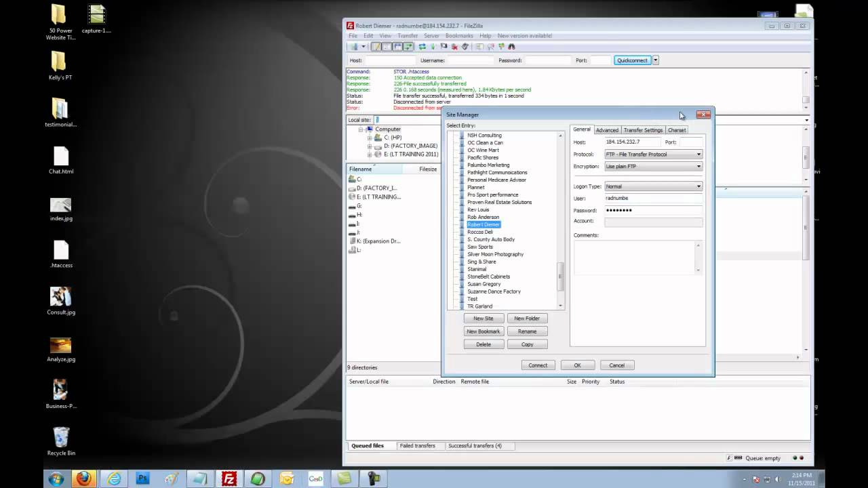868x488 pixels.
Task: Select Pro Sport performance site entry
Action: tap(492, 195)
